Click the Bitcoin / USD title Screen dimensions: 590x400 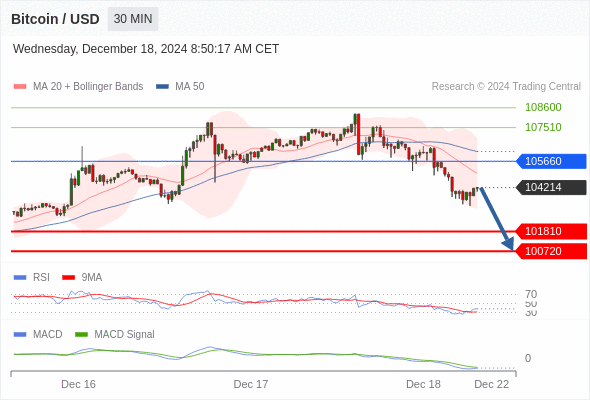(x=55, y=19)
